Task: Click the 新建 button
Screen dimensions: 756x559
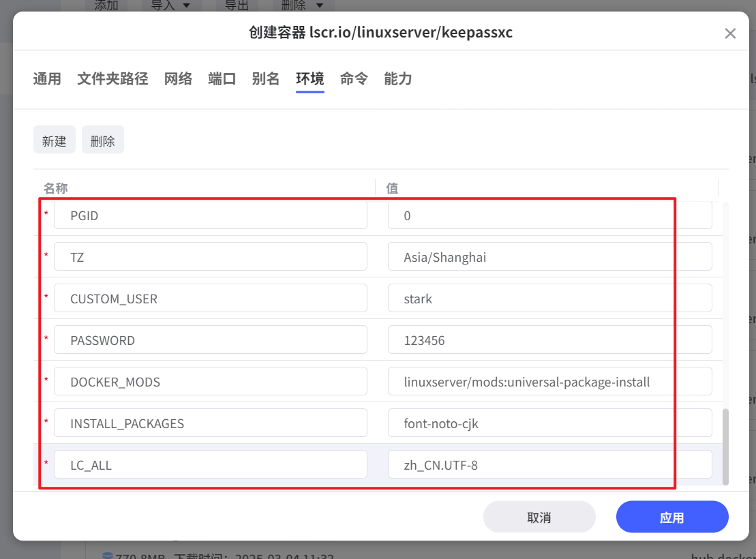Action: (x=54, y=140)
